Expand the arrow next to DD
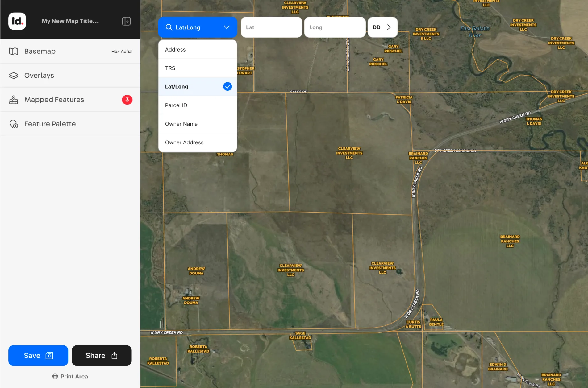The image size is (588, 388). (x=389, y=27)
